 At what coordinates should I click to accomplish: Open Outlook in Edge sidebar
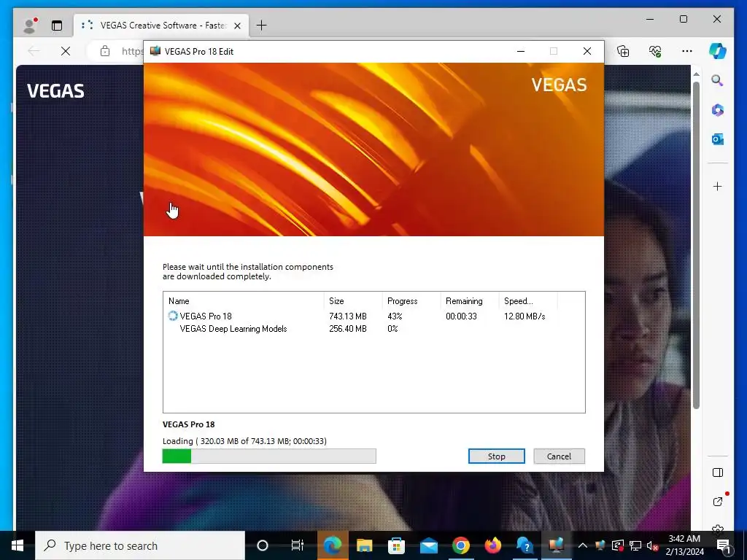pos(718,139)
